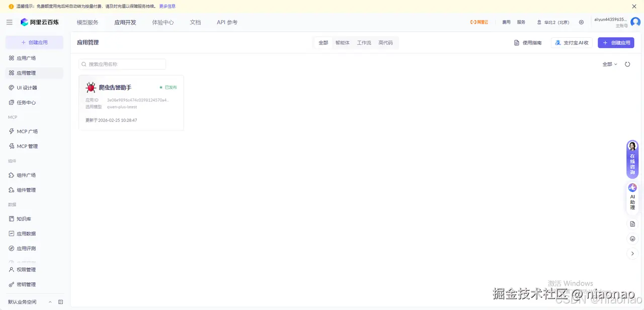Viewport: 644px width, 310px height.
Task: Open 密钥管理 in the sidebar
Action: coord(23,284)
